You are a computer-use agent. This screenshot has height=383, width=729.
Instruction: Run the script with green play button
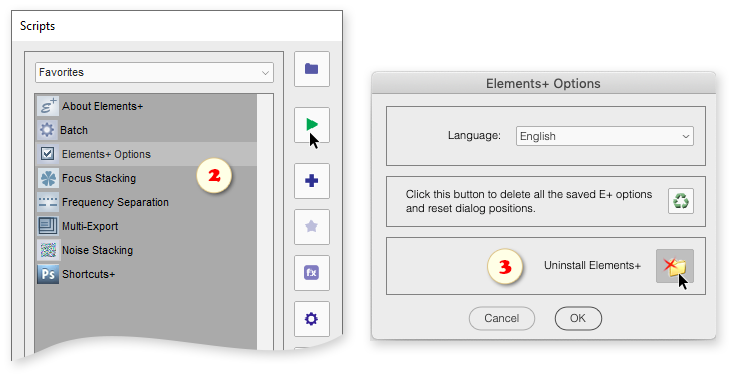point(311,125)
